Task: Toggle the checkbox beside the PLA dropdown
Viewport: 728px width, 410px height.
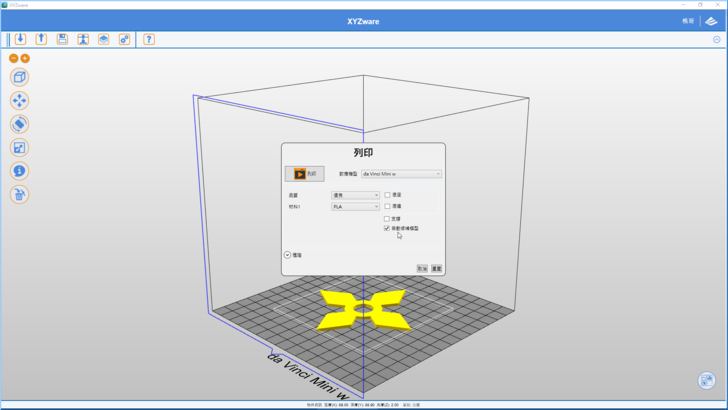Action: 387,206
